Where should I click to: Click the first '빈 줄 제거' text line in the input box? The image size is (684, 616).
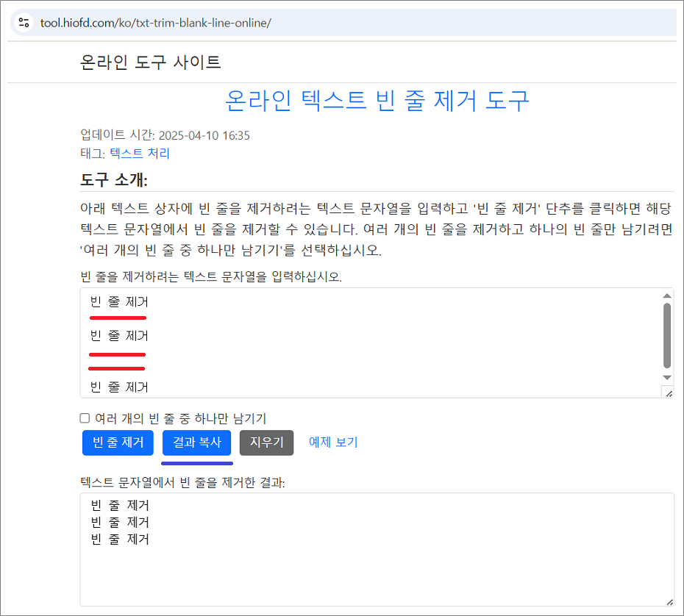(x=118, y=301)
